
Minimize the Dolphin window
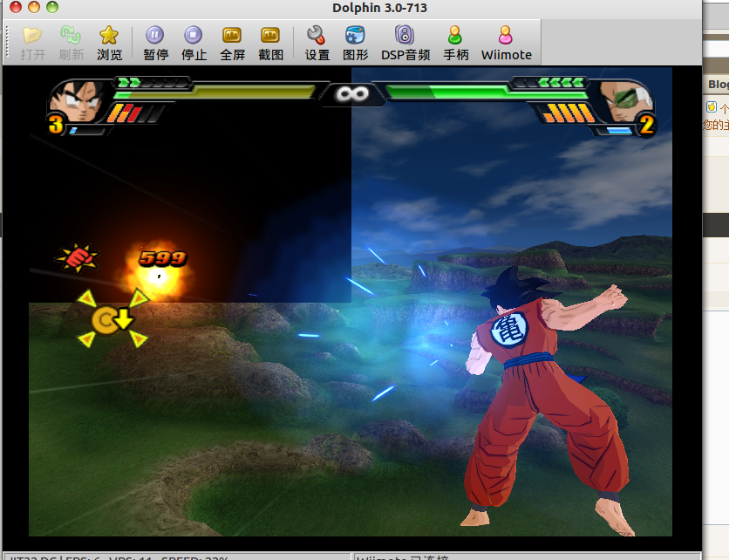click(x=34, y=7)
